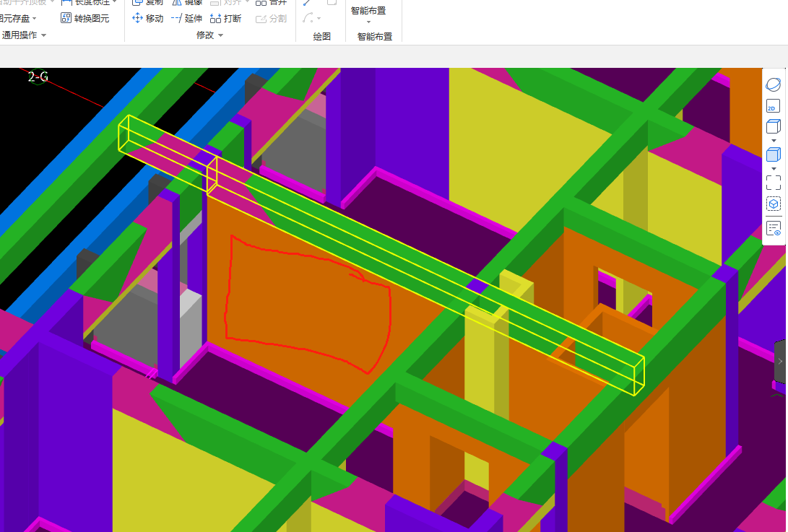Click the 分割 (split) tool

tap(271, 19)
